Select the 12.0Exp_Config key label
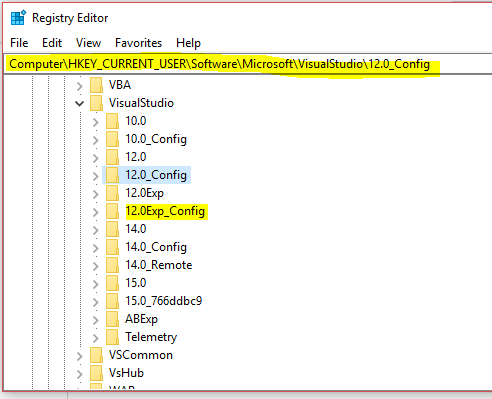Viewport: 492px width, 399px height. 165,211
